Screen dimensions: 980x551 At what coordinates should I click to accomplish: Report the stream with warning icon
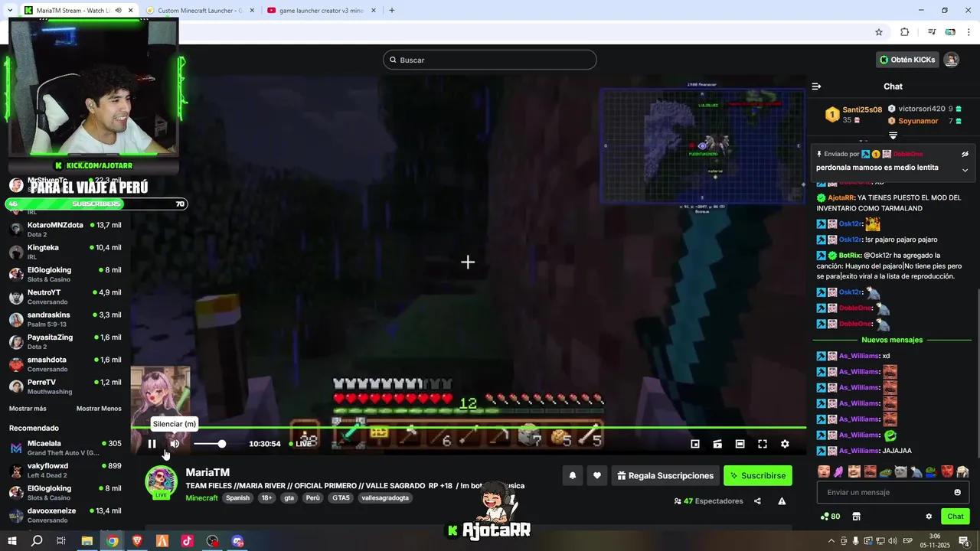(x=782, y=501)
